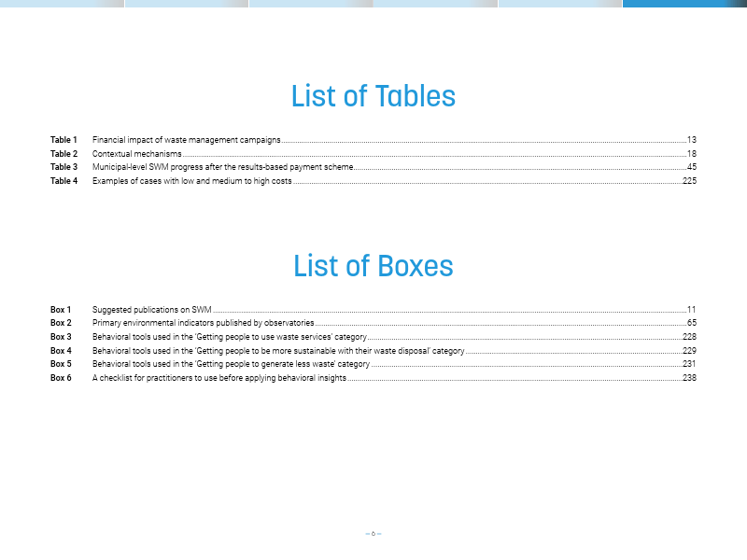The height and width of the screenshot is (560, 747).
Task: Click page number 238 for Box 6
Action: [689, 378]
